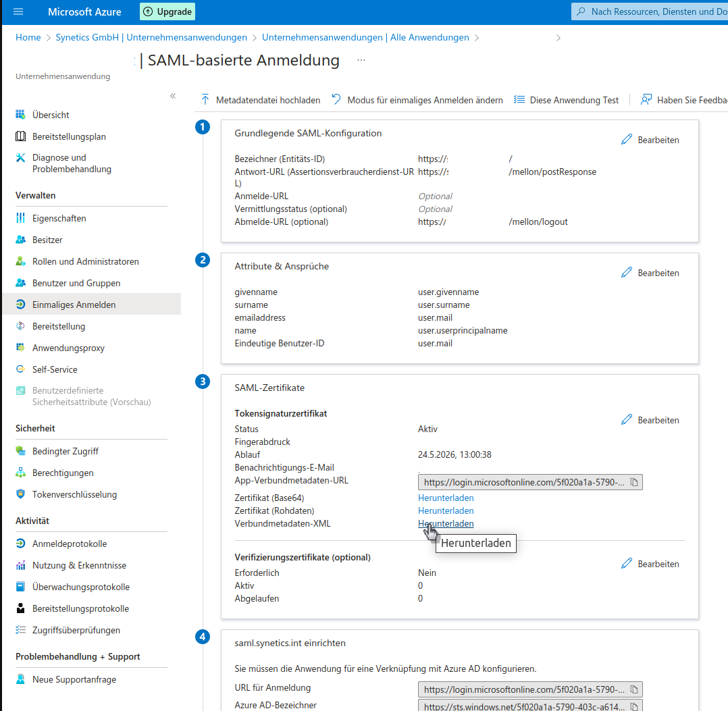Open the Tokenverschlüsselung shield icon
The image size is (728, 711).
pyautogui.click(x=20, y=494)
